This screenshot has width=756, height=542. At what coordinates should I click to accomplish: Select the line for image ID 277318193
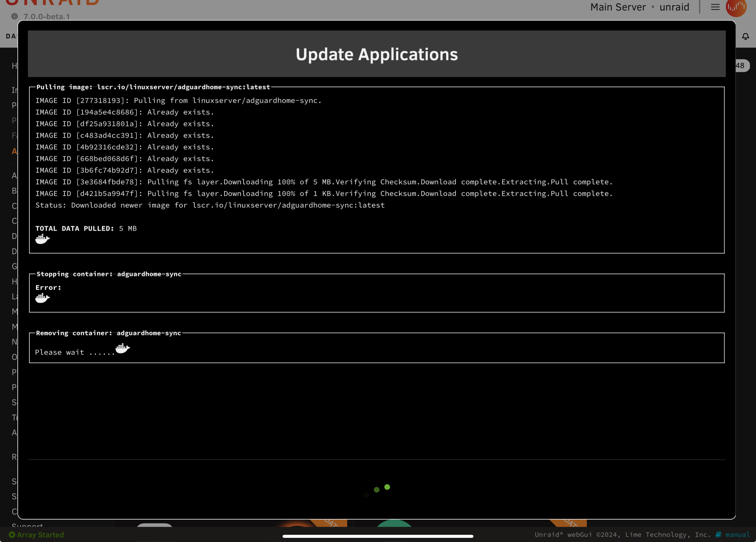(178, 100)
